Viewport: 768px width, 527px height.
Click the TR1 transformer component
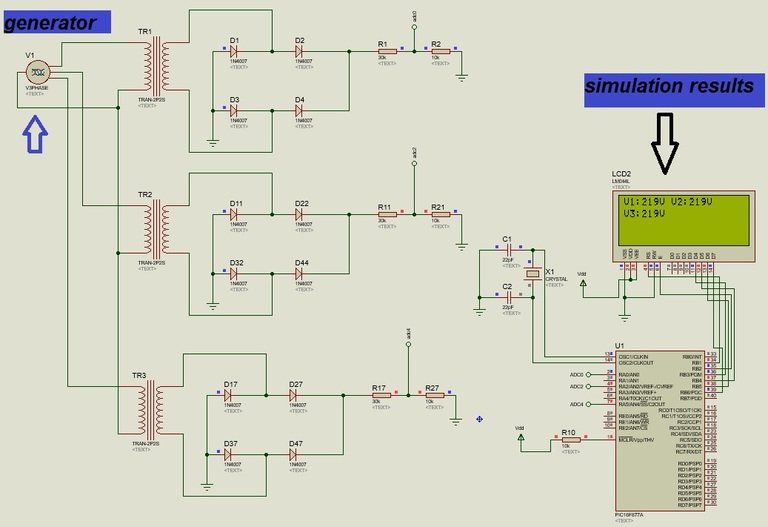(x=157, y=66)
